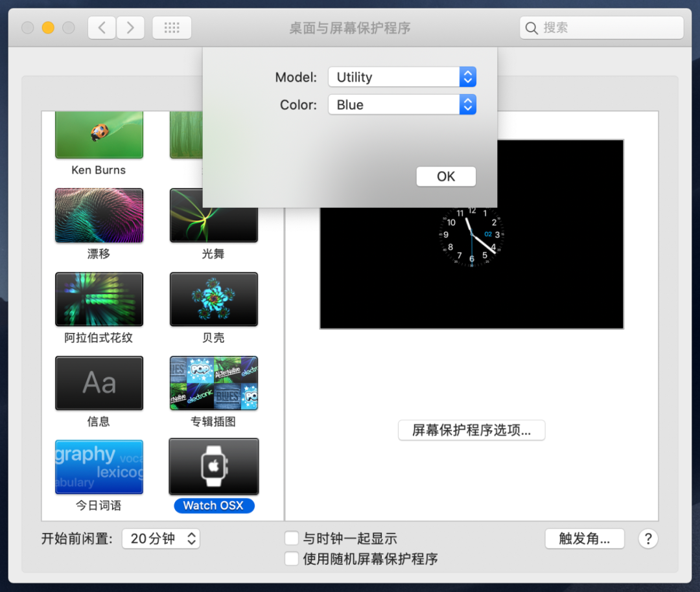The height and width of the screenshot is (592, 700).
Task: Open the 触发角 configuration
Action: 585,538
